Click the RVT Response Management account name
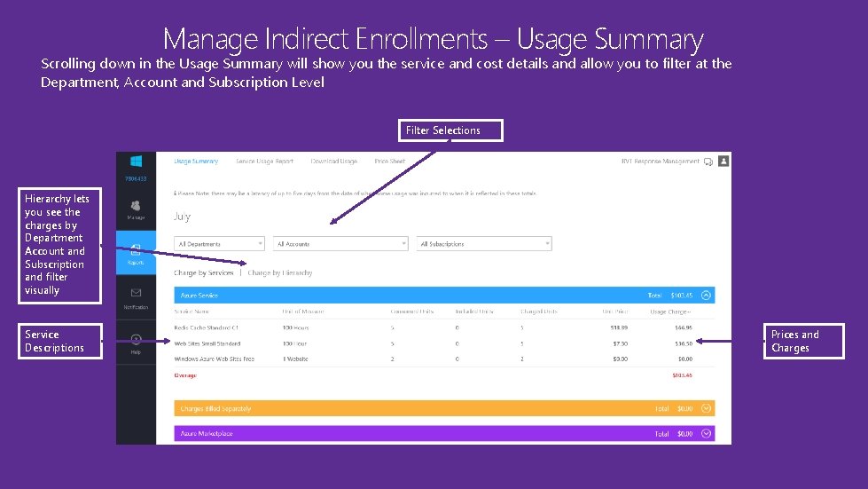The height and width of the screenshot is (489, 868). coord(661,162)
